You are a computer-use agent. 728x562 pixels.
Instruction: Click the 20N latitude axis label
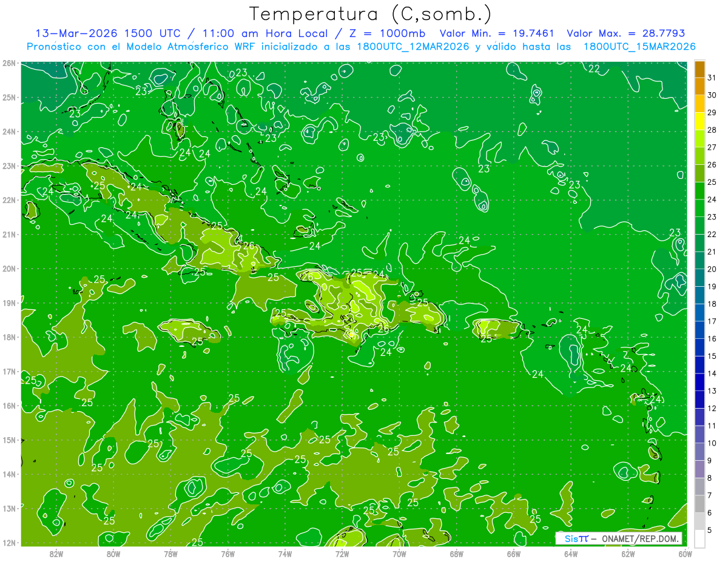click(8, 269)
